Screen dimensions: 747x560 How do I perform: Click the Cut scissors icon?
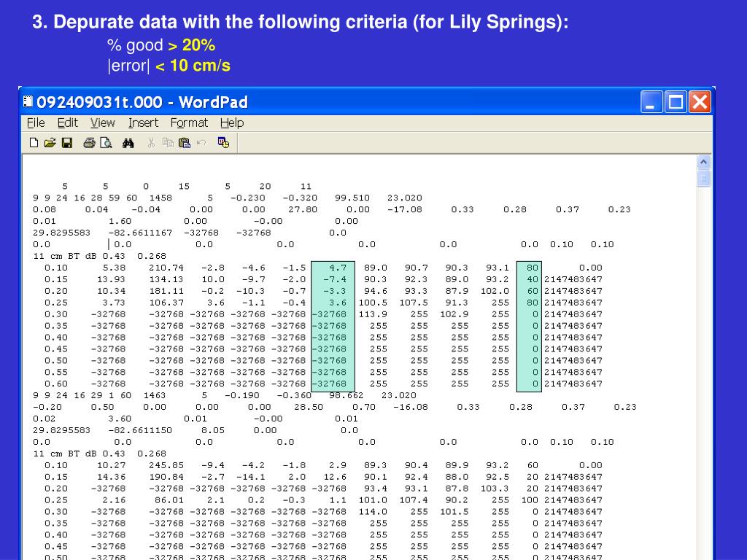pyautogui.click(x=151, y=143)
